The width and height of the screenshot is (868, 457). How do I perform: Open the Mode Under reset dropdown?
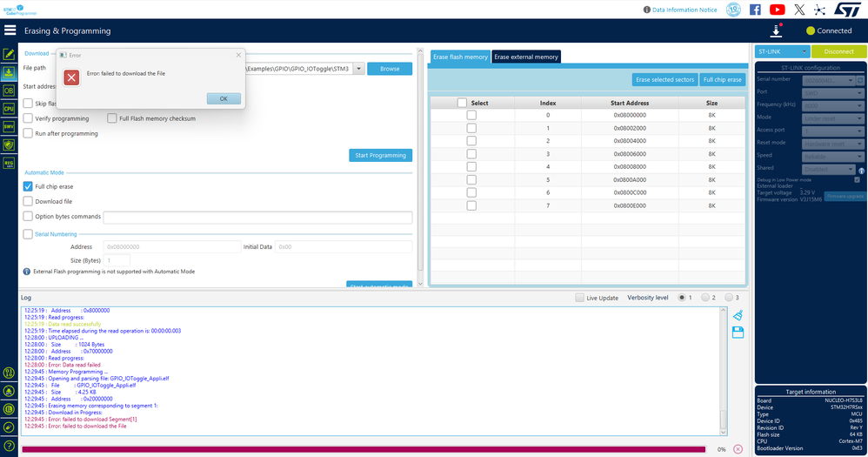click(x=833, y=118)
